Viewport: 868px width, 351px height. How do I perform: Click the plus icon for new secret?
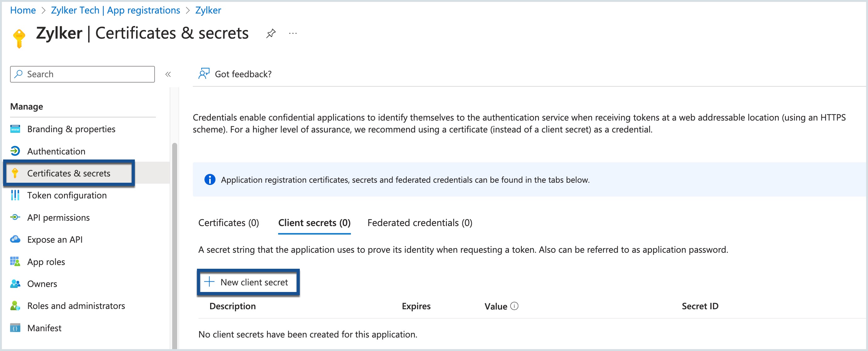(x=209, y=282)
